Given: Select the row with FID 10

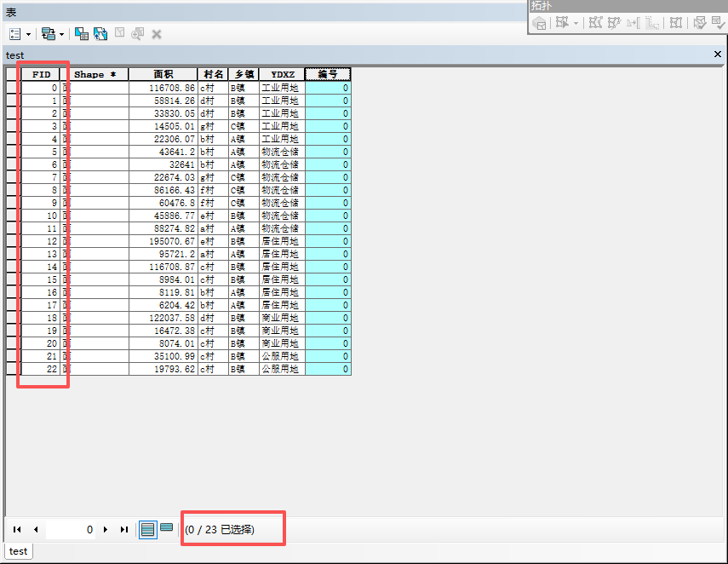Looking at the screenshot, I should pyautogui.click(x=13, y=216).
